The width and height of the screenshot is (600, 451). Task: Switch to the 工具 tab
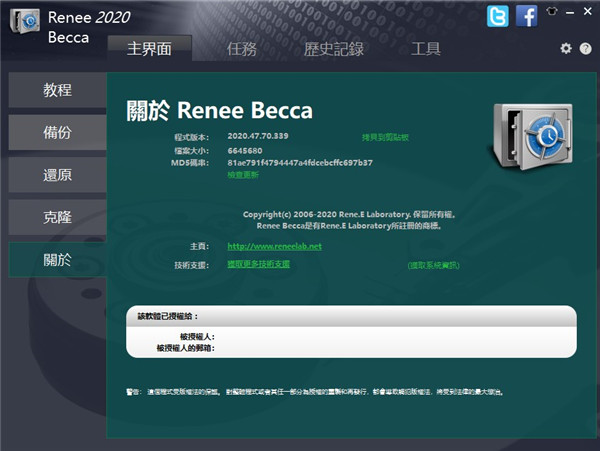(x=426, y=49)
